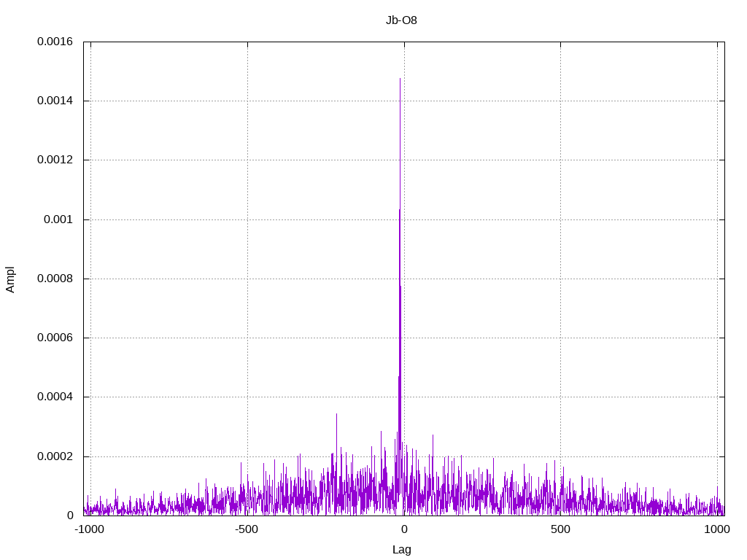Click the y-axis tick value 0.0006
This screenshot has height=560, width=747.
coord(55,338)
